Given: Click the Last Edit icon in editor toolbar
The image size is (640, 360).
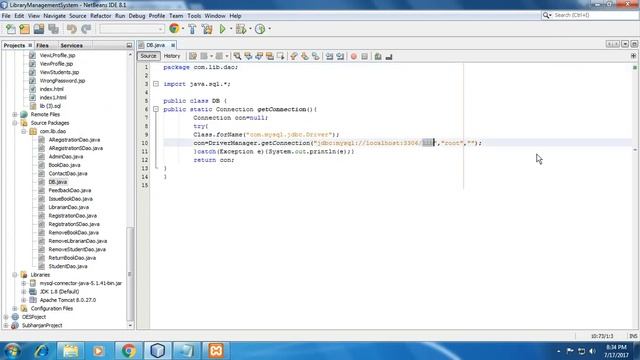Looking at the screenshot, I should (x=193, y=56).
